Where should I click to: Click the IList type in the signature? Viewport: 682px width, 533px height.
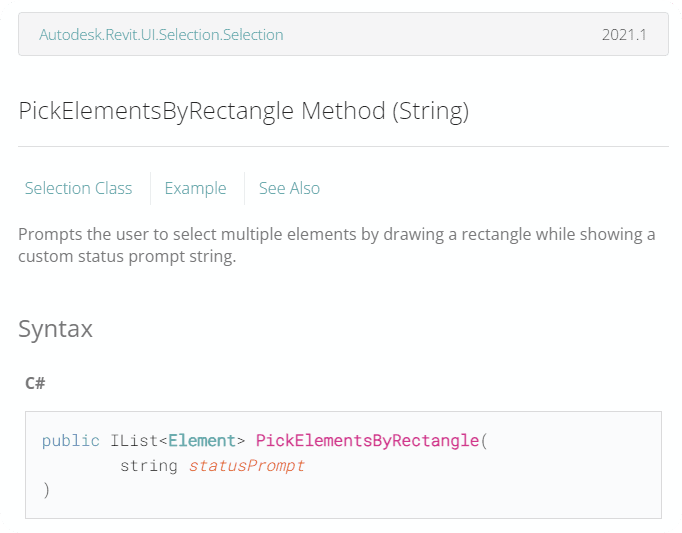tap(134, 441)
